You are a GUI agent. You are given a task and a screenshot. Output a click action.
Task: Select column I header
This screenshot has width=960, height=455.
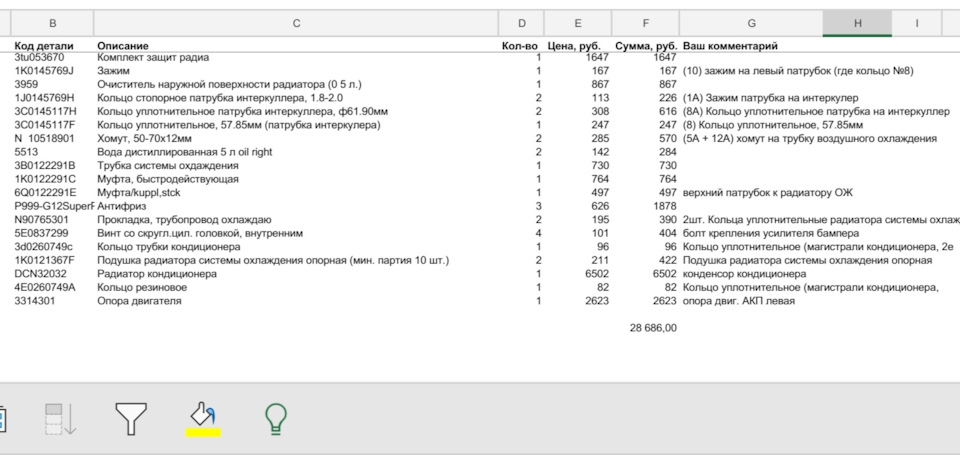point(917,23)
